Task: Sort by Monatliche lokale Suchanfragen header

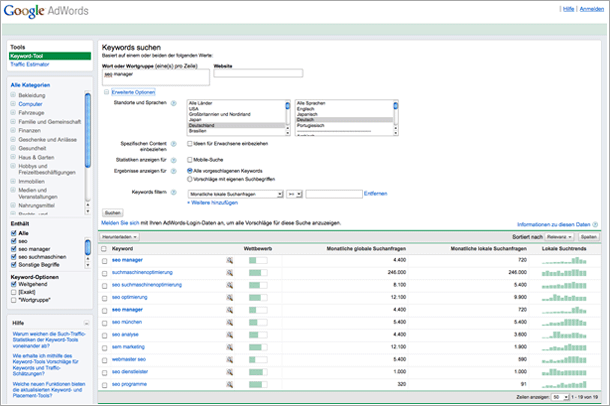Action: click(489, 248)
